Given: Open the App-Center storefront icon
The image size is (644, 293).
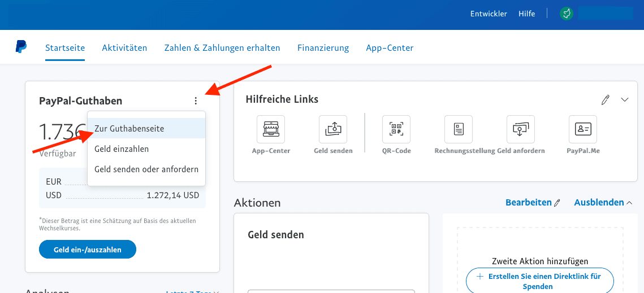Looking at the screenshot, I should click(271, 129).
